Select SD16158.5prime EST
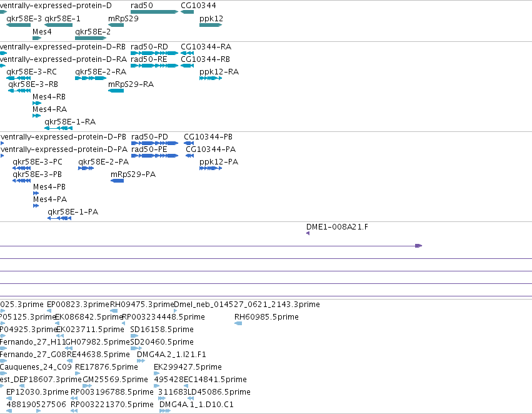This screenshot has width=532, height=414. tap(134, 336)
